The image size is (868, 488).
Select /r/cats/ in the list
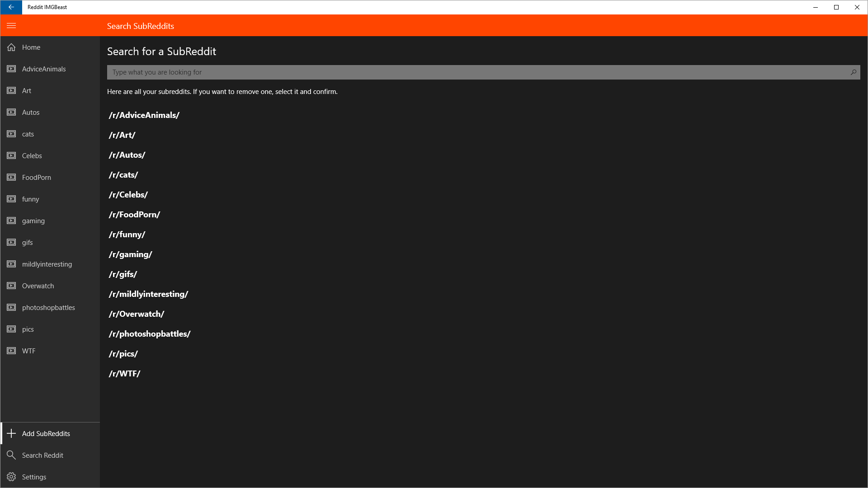[123, 175]
